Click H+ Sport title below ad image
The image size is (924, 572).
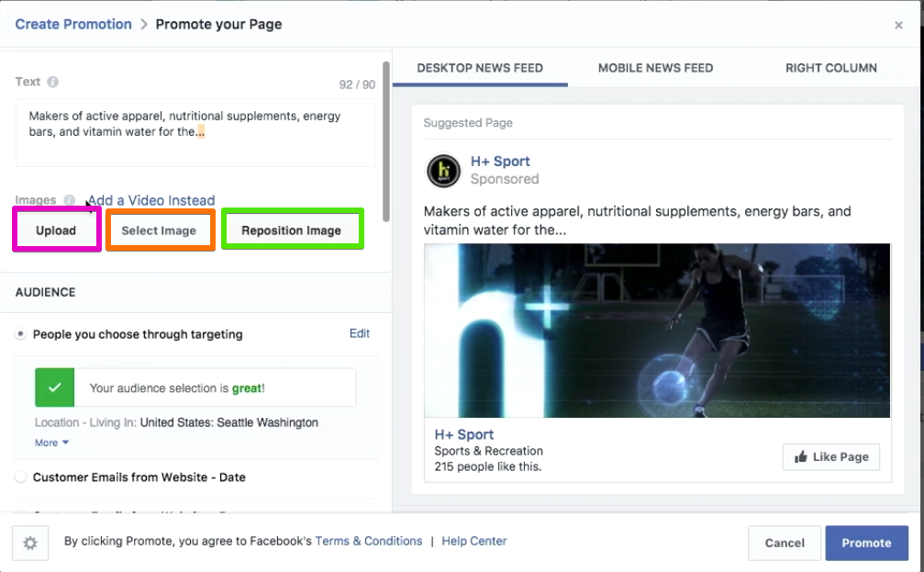pyautogui.click(x=464, y=434)
